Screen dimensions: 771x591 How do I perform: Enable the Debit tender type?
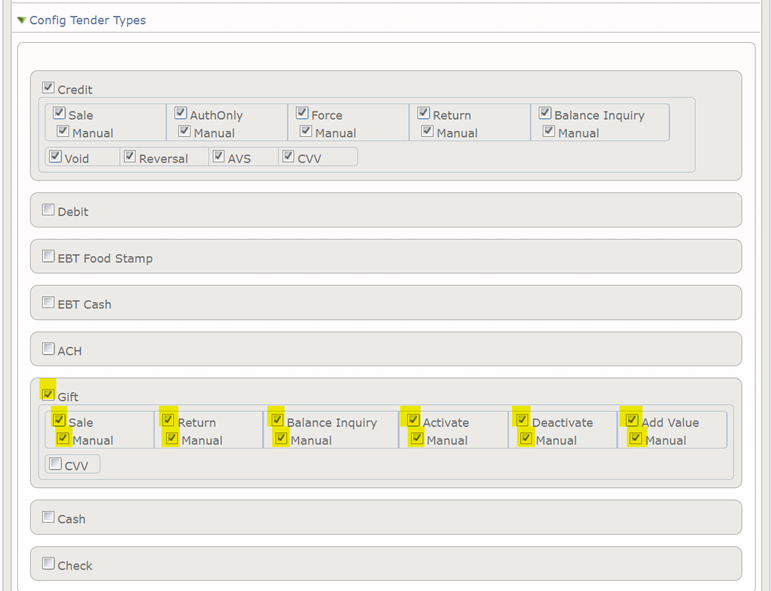(x=48, y=211)
